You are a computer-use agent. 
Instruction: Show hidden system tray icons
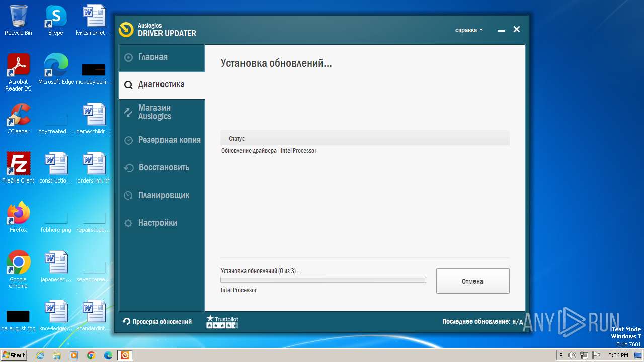(561, 355)
